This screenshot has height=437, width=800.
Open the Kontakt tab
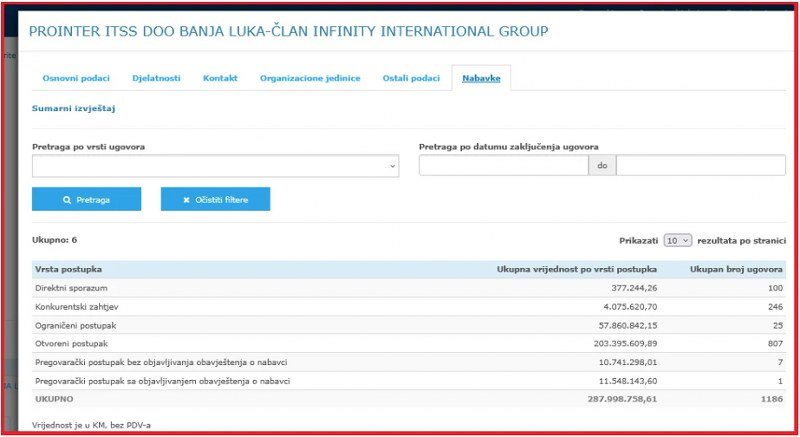(x=220, y=78)
